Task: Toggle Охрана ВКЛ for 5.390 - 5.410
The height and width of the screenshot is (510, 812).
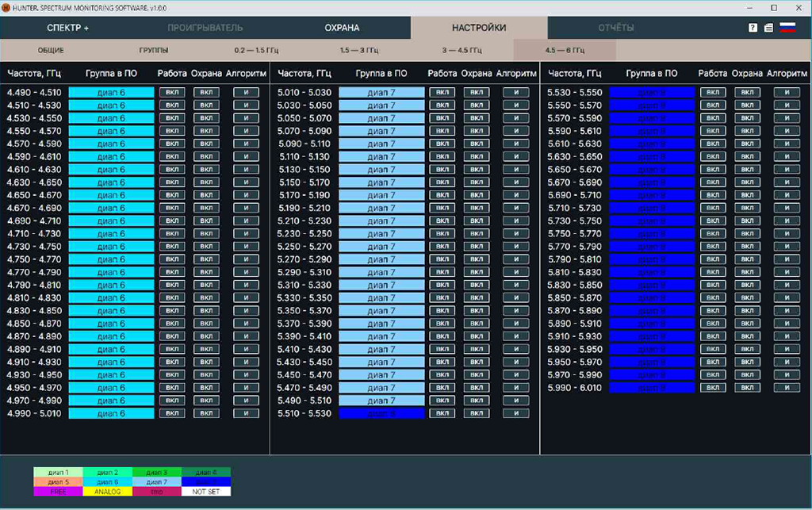Action: tap(477, 336)
